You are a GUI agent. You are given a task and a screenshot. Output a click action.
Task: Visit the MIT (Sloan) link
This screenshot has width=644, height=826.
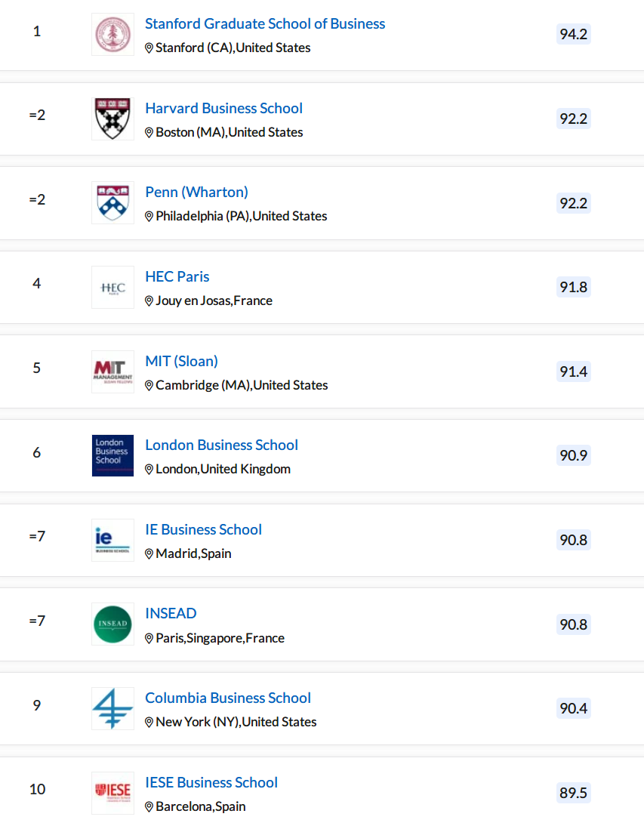pos(181,361)
